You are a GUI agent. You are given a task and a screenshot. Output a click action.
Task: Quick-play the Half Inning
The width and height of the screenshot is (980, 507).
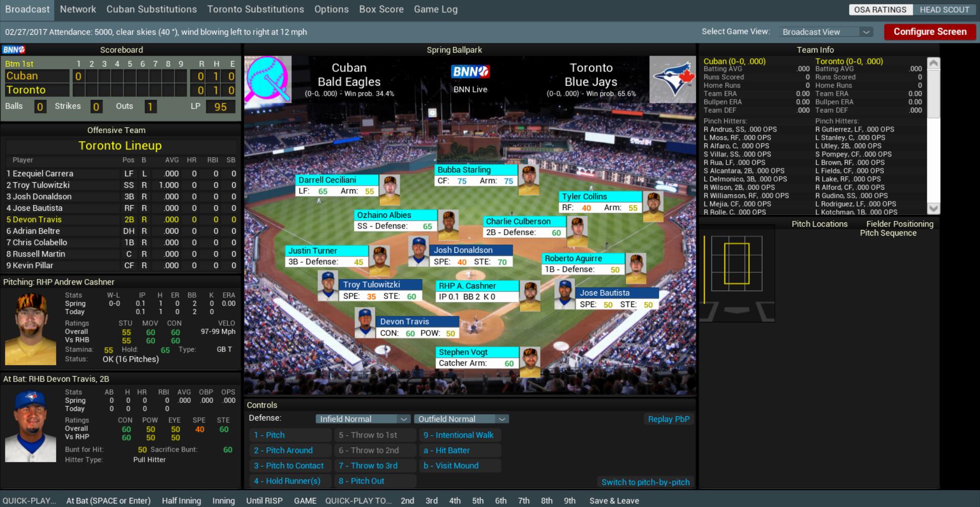181,501
